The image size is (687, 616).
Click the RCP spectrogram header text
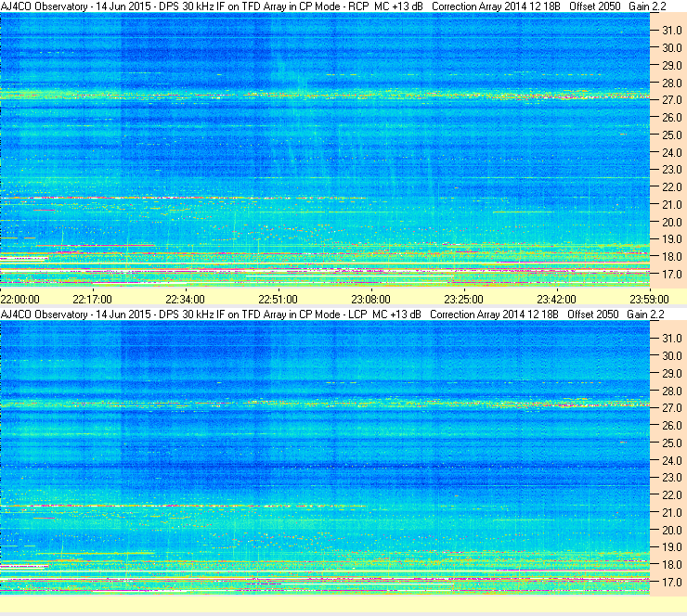(325, 6)
